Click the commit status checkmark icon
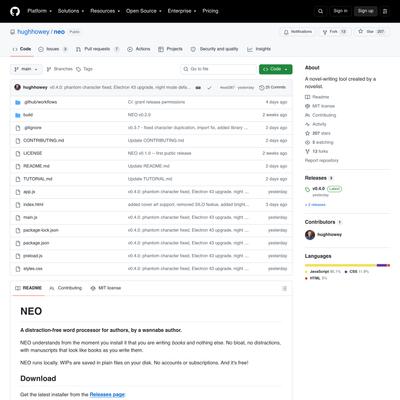This screenshot has width=400, height=400. [x=209, y=88]
